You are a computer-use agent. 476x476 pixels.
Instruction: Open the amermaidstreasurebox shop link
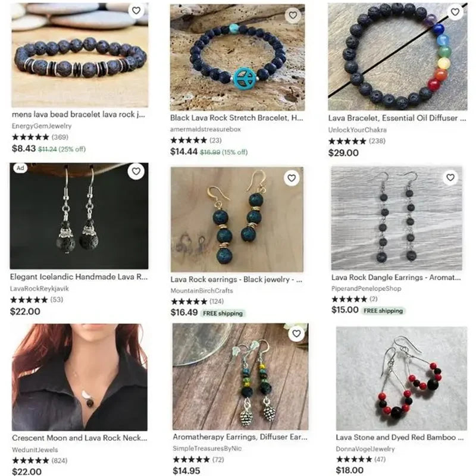205,129
